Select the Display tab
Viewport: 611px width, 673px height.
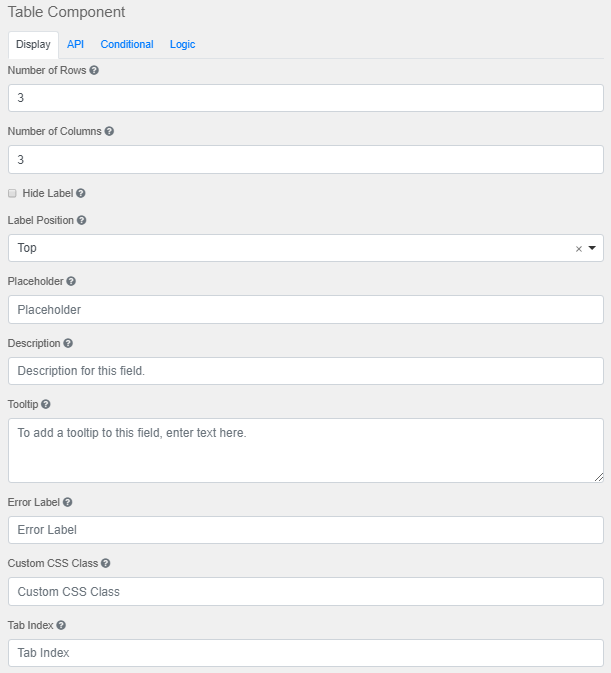tap(33, 44)
